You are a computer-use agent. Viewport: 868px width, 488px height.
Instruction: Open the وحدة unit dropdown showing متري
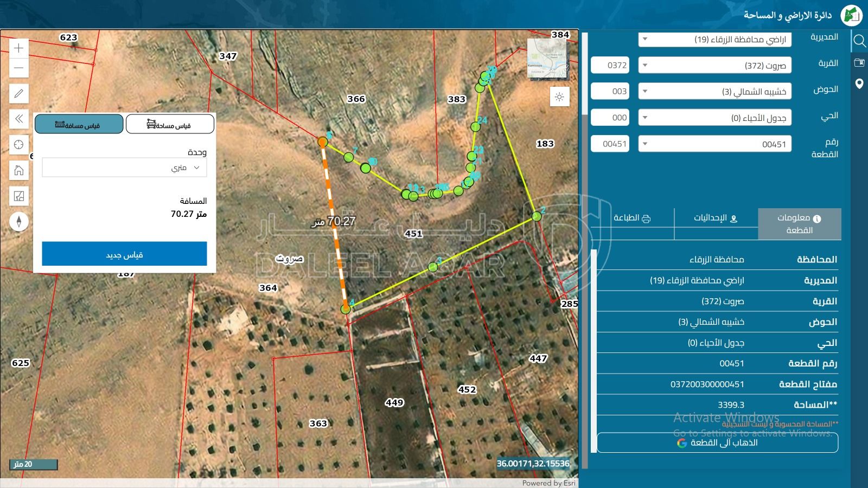(x=124, y=168)
